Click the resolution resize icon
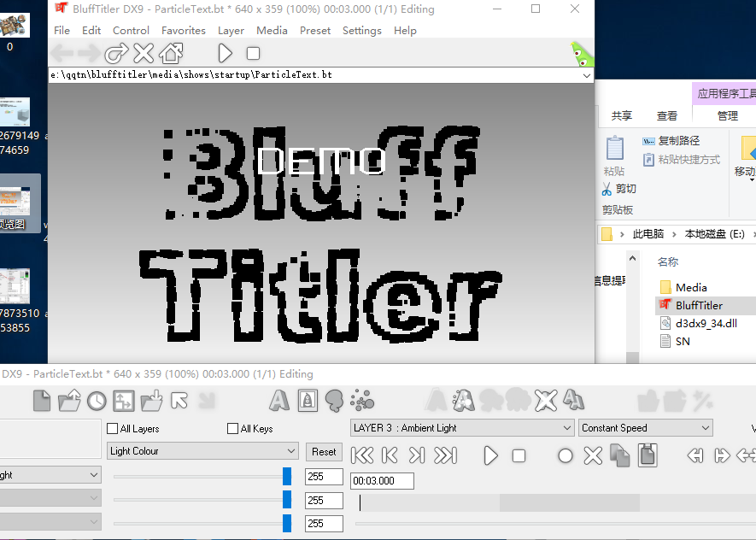Image resolution: width=756 pixels, height=540 pixels. (x=124, y=401)
